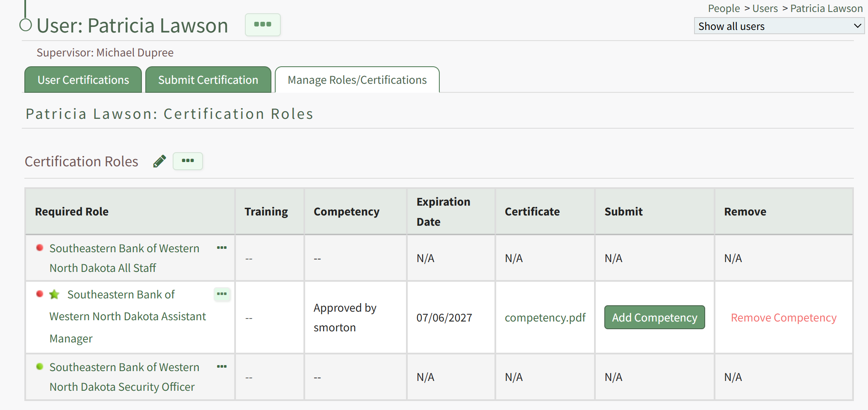The height and width of the screenshot is (410, 868).
Task: Open the Assistant Manager role link
Action: click(x=127, y=316)
